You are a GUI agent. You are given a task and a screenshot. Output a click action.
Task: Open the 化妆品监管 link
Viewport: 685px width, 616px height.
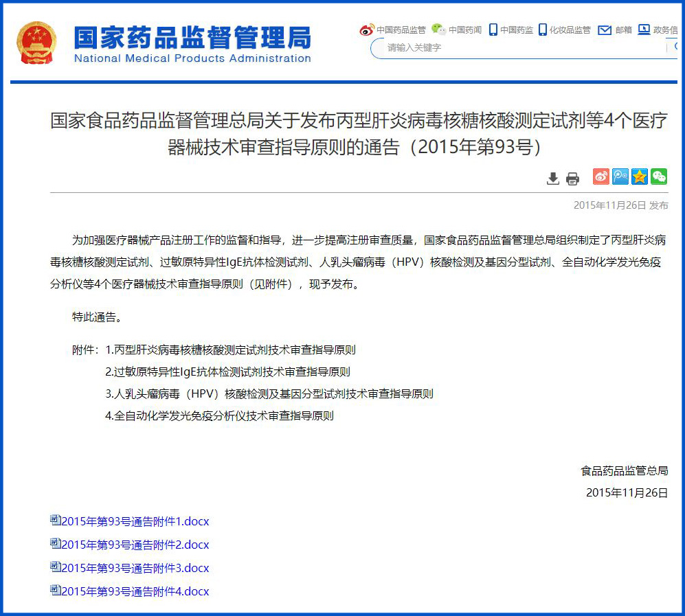[x=570, y=30]
